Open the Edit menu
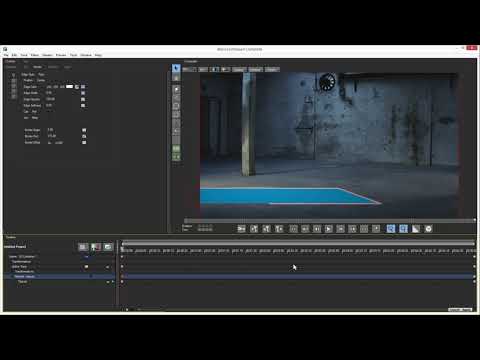 point(14,55)
